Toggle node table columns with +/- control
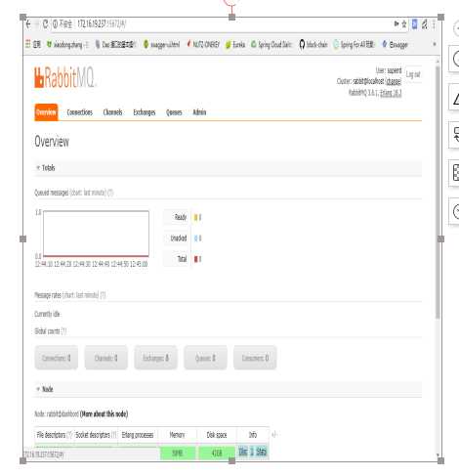 coord(273,434)
